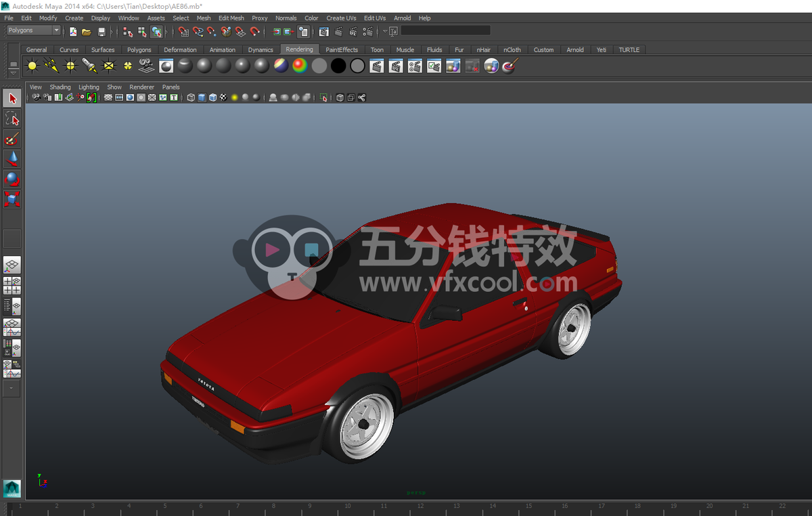Activate the Rotate tool sphere icon
This screenshot has height=516, width=812.
coord(12,179)
